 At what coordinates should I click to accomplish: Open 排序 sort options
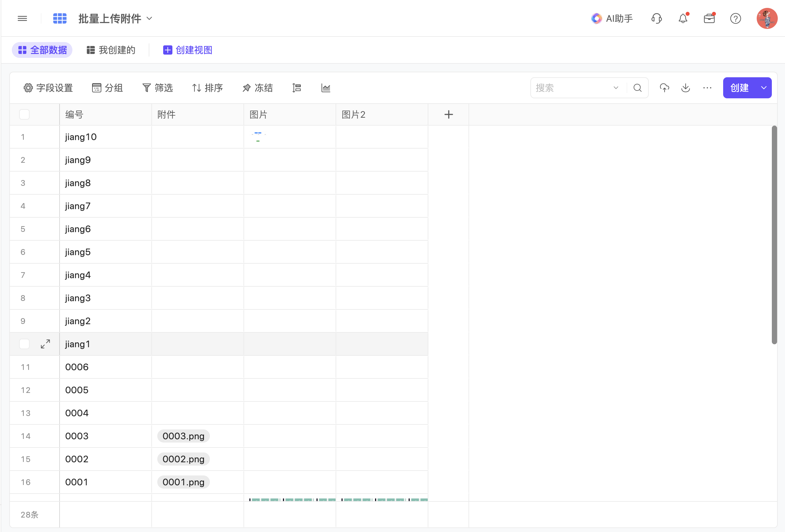[x=207, y=88]
